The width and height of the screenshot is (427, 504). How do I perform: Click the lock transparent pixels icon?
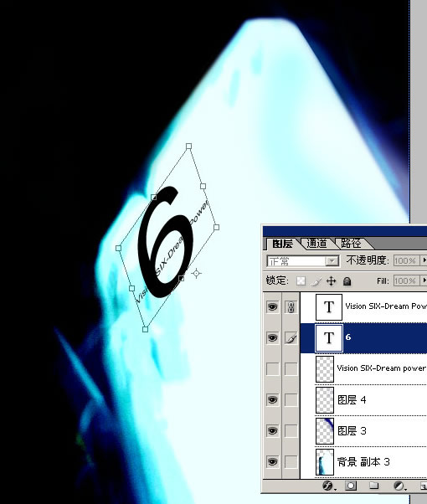(301, 281)
